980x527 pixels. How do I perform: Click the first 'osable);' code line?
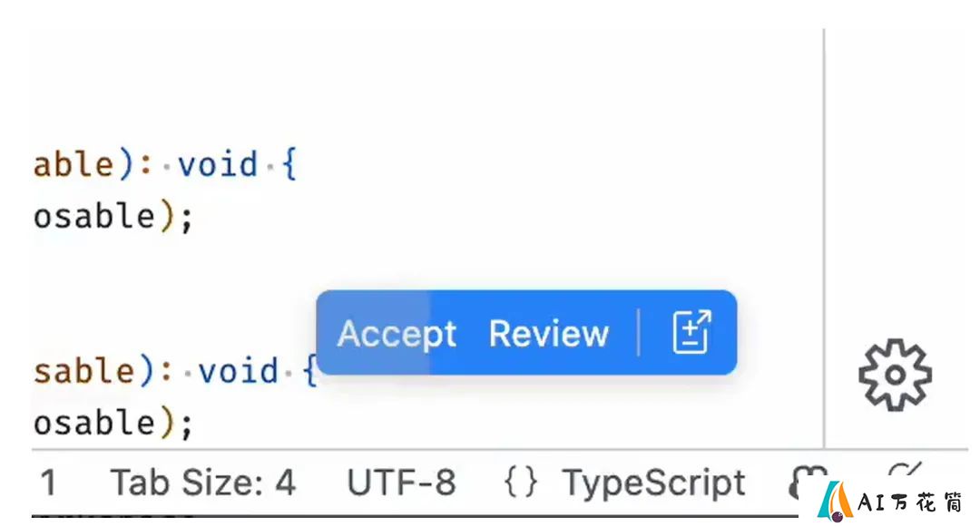tap(113, 218)
